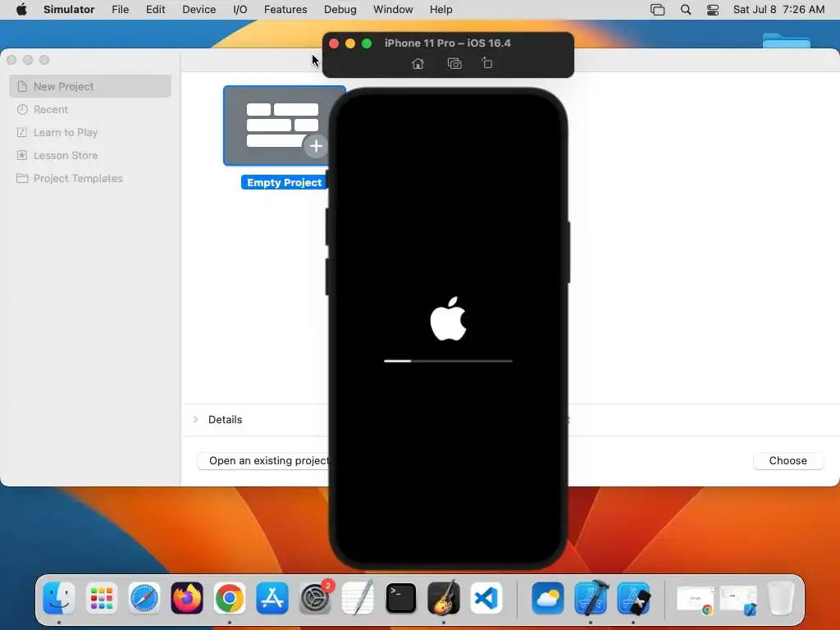Open the I/O menu
Viewport: 840px width, 630px height.
pyautogui.click(x=240, y=10)
